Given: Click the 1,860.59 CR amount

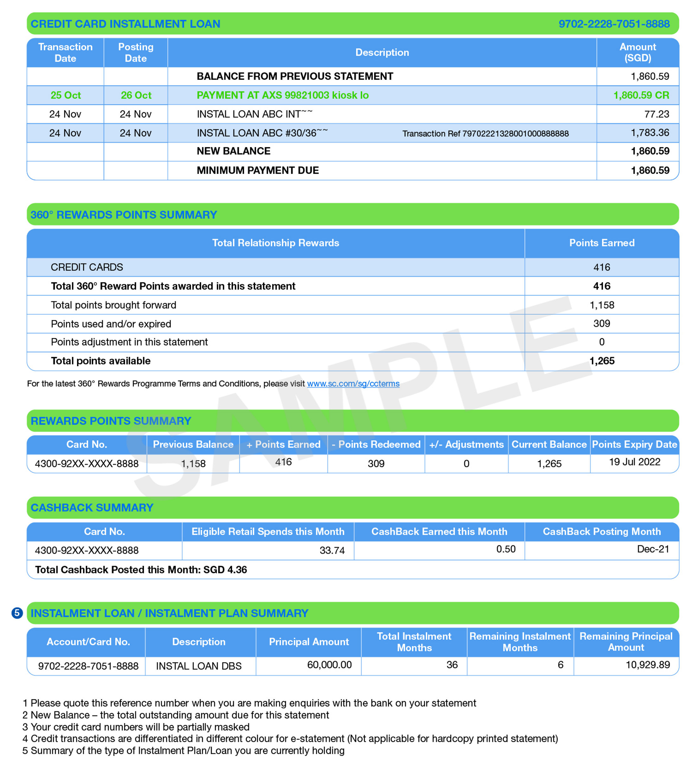Looking at the screenshot, I should 641,95.
